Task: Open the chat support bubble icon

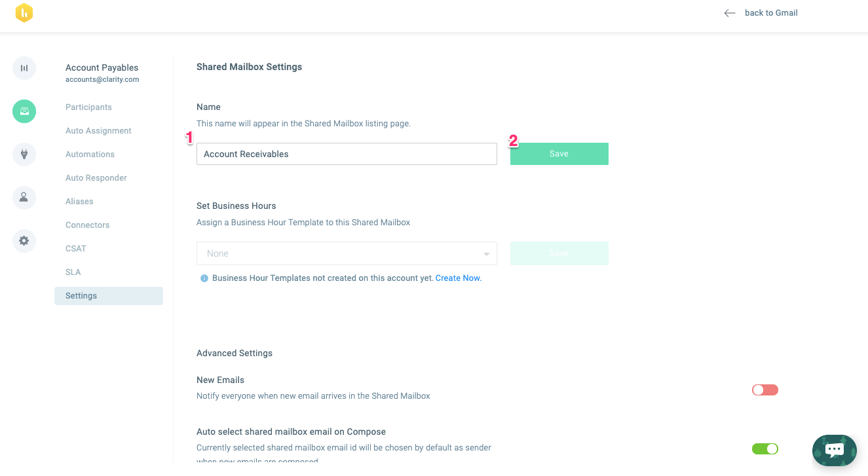Action: tap(835, 450)
